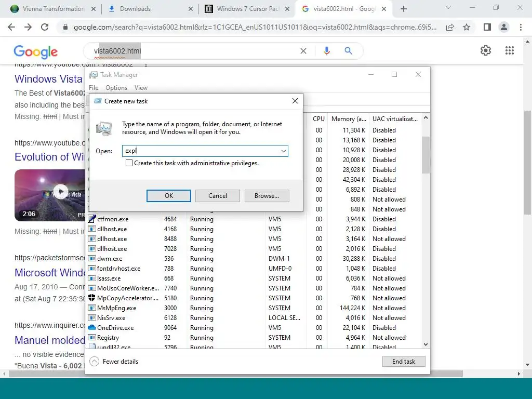Viewport: 532px width, 399px height.
Task: Open the 'Windows Vista' search result link
Action: 48,79
